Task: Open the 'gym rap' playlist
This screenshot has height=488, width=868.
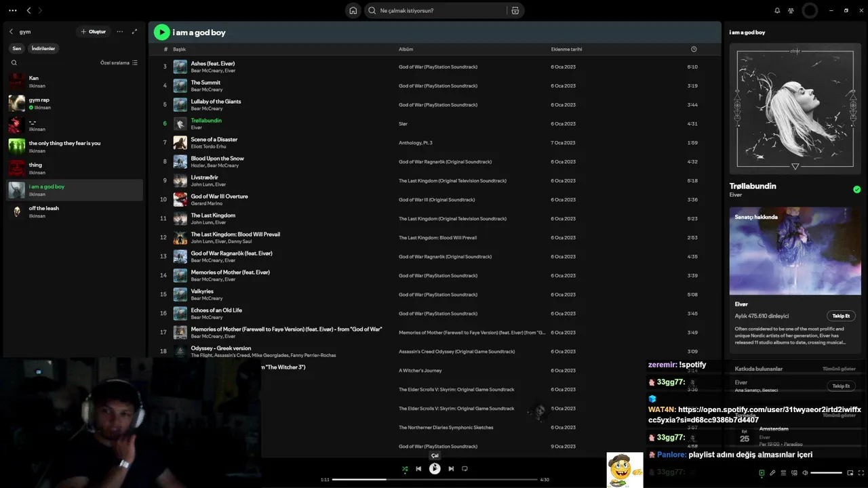Action: pyautogui.click(x=75, y=103)
